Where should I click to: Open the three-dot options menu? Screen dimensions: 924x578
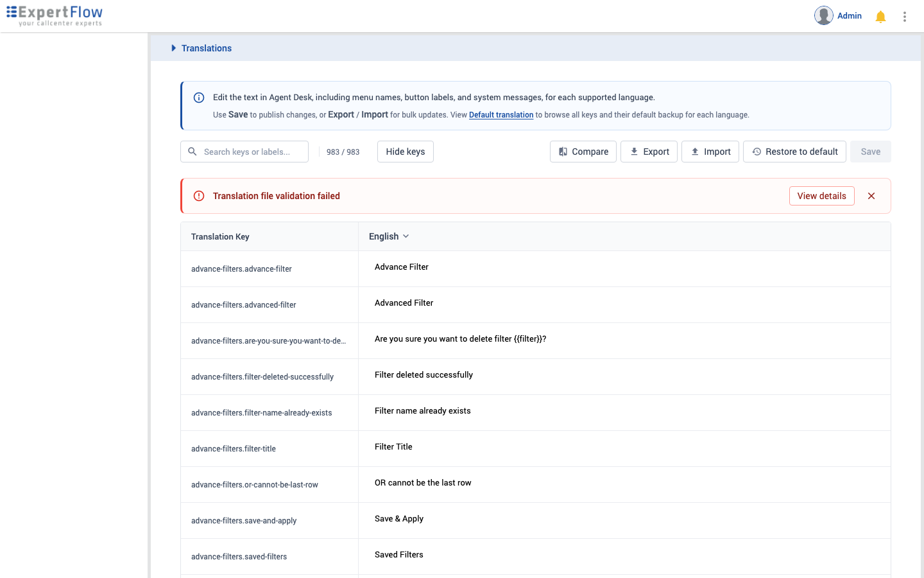(x=905, y=17)
